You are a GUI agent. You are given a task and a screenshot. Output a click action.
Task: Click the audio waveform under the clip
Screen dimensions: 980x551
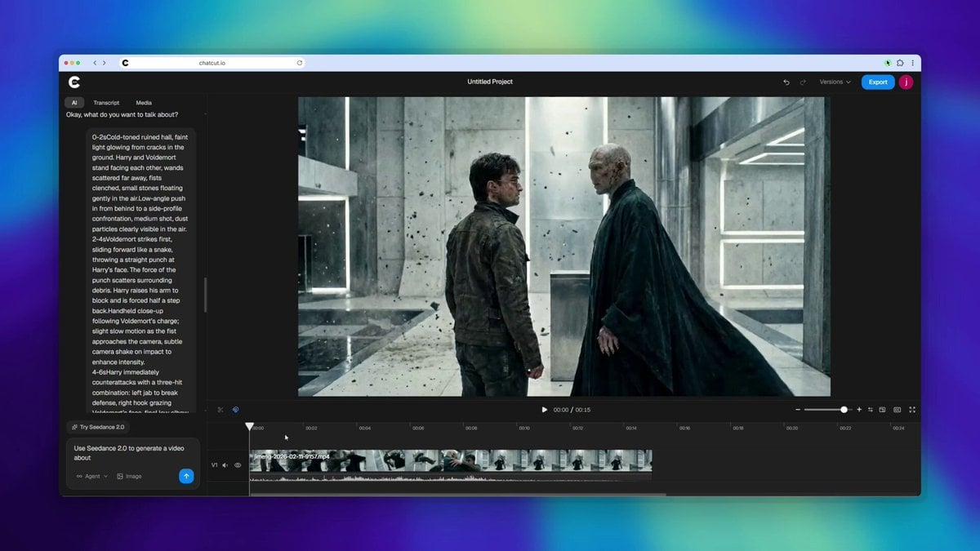451,478
